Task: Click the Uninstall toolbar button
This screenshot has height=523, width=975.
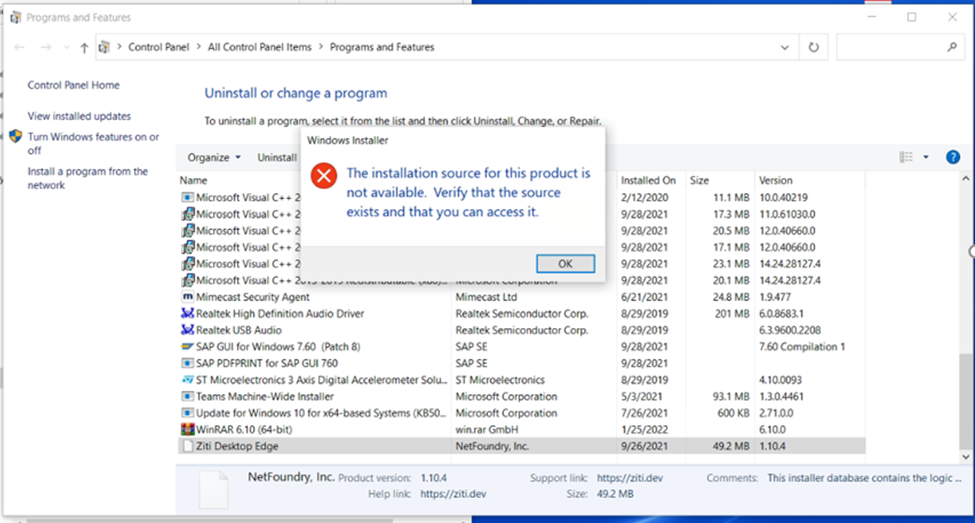Action: [x=277, y=157]
